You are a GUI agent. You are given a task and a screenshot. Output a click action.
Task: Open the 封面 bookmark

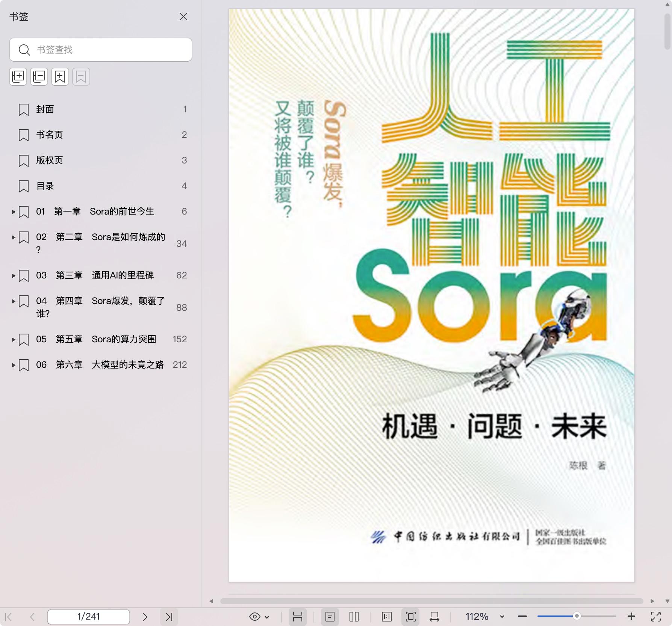coord(45,109)
